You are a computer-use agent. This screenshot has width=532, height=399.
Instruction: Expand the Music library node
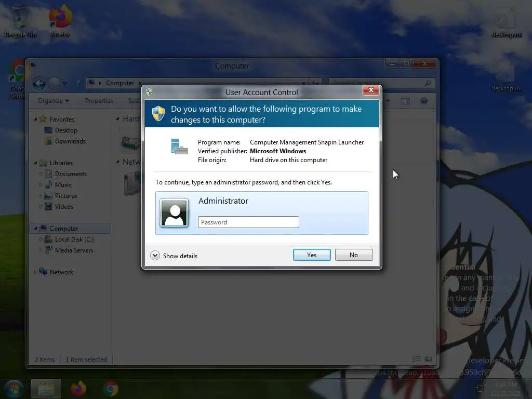click(x=41, y=185)
